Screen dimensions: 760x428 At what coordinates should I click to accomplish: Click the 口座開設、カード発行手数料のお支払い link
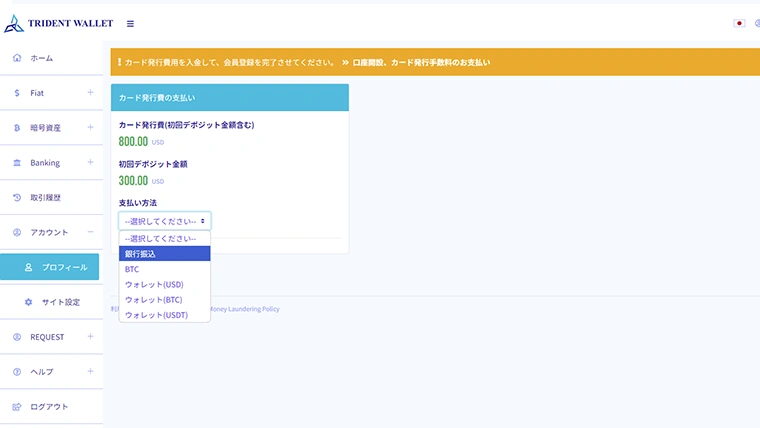[421, 62]
